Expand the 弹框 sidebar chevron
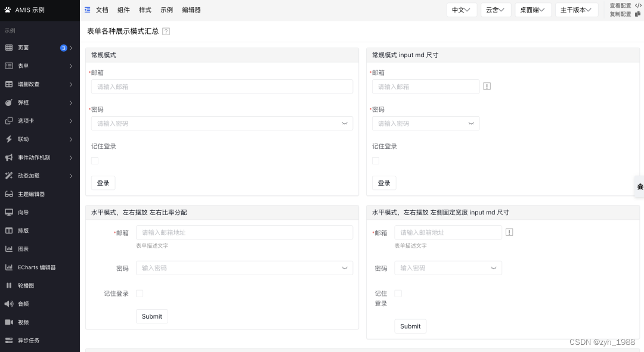The width and height of the screenshot is (644, 352). pyautogui.click(x=71, y=102)
